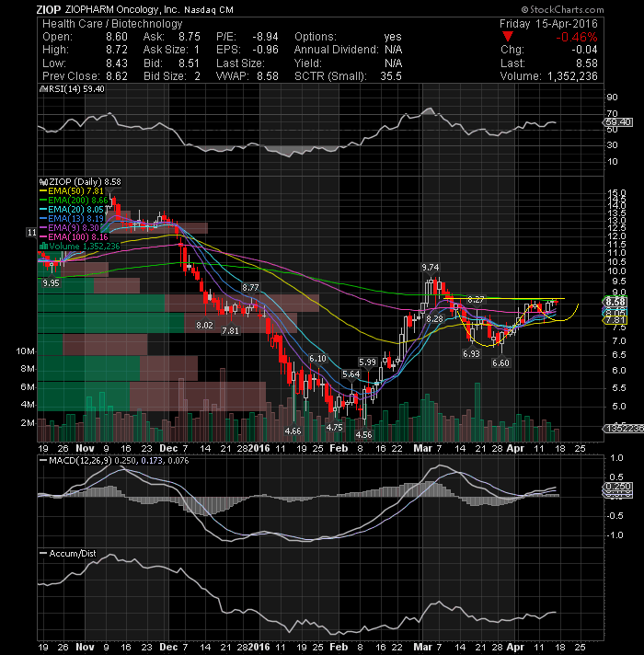Click the header Volume value 1,352,236
Viewport: 644px width, 655px height.
[x=572, y=76]
